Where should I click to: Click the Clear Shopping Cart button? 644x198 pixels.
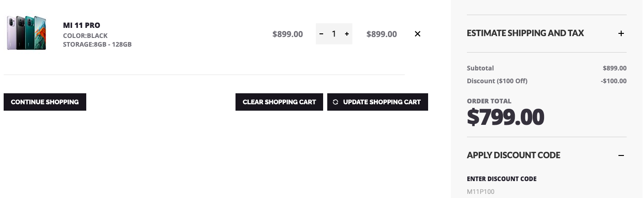(279, 102)
